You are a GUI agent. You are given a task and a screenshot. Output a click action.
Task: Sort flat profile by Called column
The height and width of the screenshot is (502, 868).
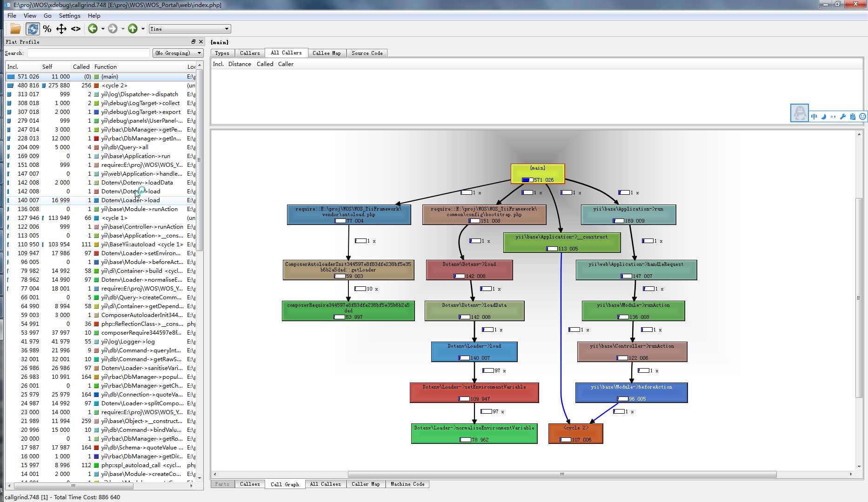tap(81, 66)
